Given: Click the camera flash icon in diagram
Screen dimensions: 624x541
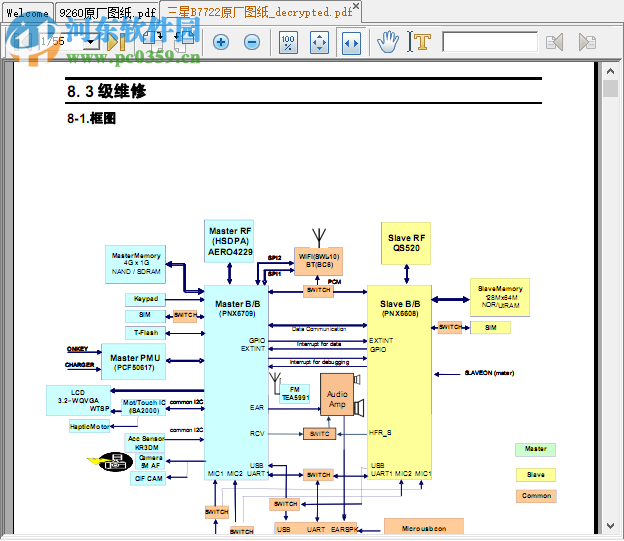Looking at the screenshot, I should [x=111, y=462].
